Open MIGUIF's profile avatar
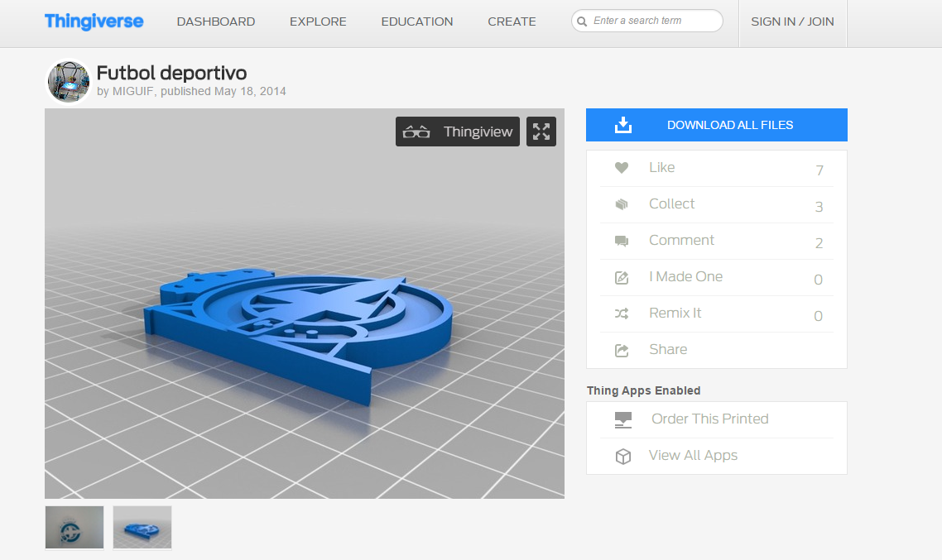The width and height of the screenshot is (942, 560). pos(69,82)
